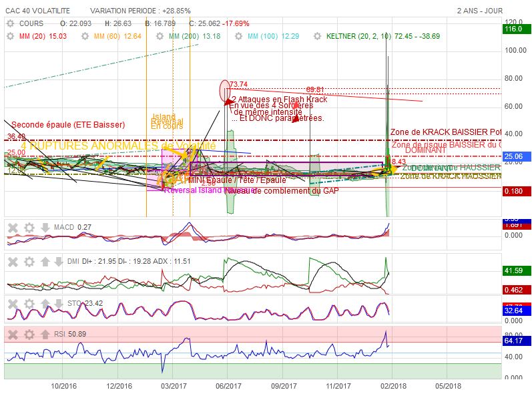Screen dimensions: 532x396
Task: Click the blue 32.64 STO value tag
Action: pyautogui.click(x=517, y=311)
